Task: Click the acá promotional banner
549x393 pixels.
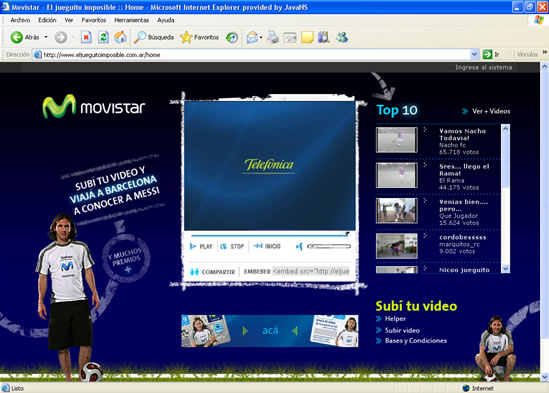Action: click(x=270, y=331)
